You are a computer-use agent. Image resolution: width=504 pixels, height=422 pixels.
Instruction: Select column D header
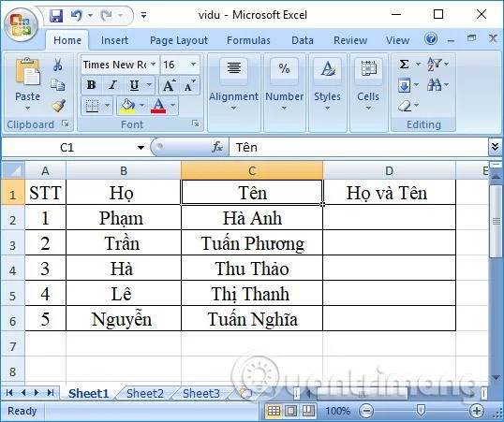click(x=389, y=170)
